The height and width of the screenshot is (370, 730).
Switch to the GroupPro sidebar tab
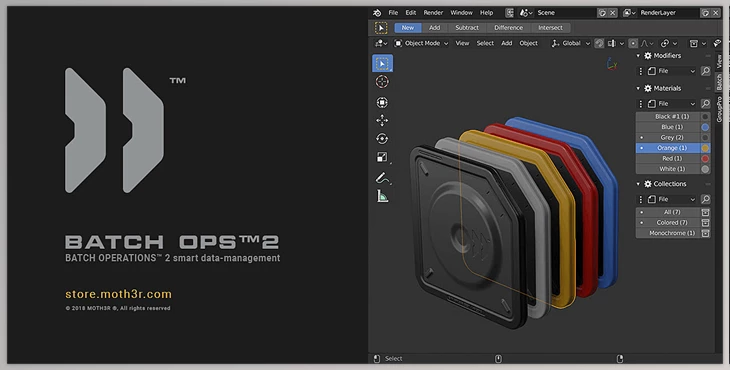pyautogui.click(x=719, y=109)
